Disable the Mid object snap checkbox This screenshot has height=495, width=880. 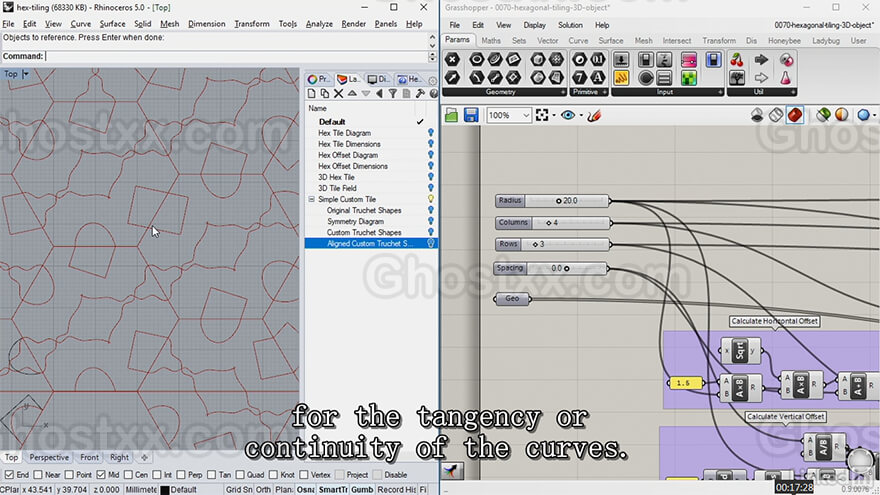click(x=100, y=475)
